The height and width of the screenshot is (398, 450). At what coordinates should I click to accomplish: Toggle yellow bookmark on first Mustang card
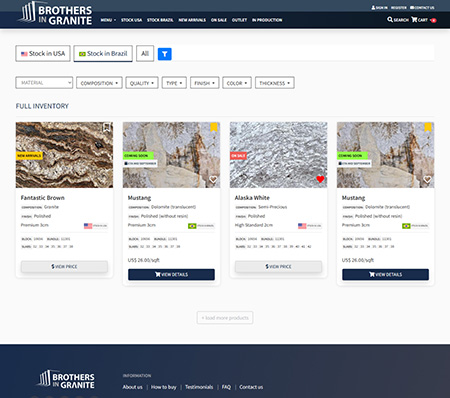(x=214, y=127)
